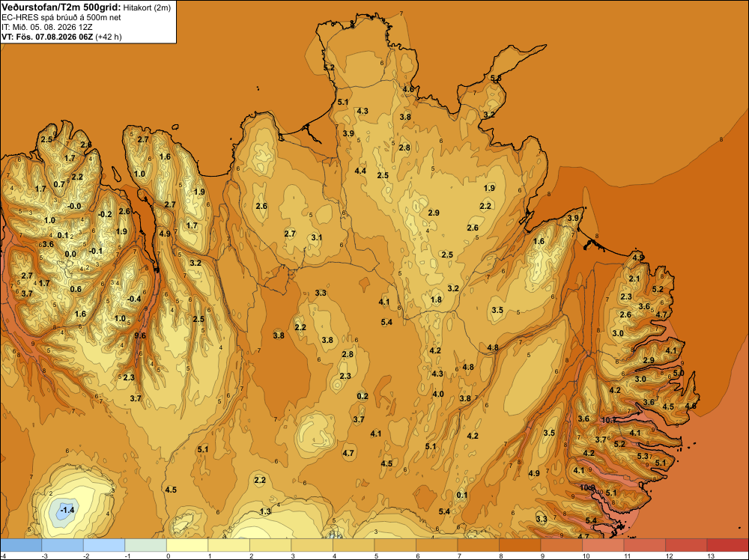Screen dimensions: 749x560
Task: Click the pale yellow 0 to 1 legend swatch
Action: [x=187, y=545]
